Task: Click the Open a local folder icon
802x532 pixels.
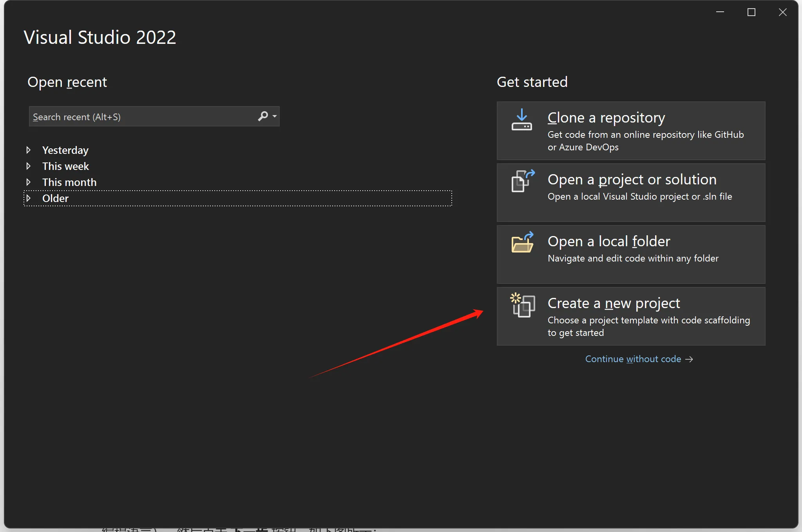Action: coord(523,242)
